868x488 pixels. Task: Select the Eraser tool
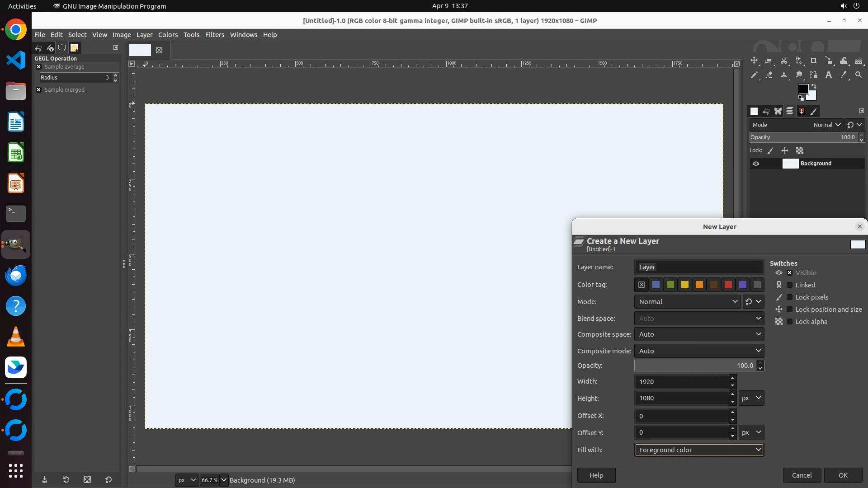click(x=769, y=75)
